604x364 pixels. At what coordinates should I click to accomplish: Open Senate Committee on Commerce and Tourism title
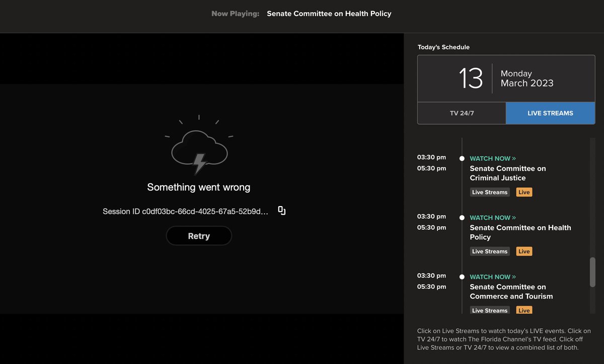[511, 292]
